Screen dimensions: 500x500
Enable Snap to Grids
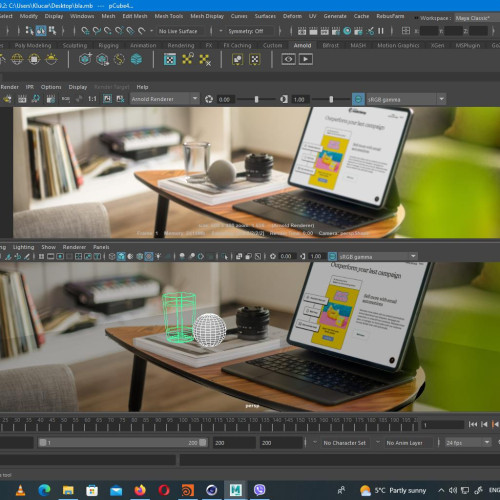click(85, 31)
